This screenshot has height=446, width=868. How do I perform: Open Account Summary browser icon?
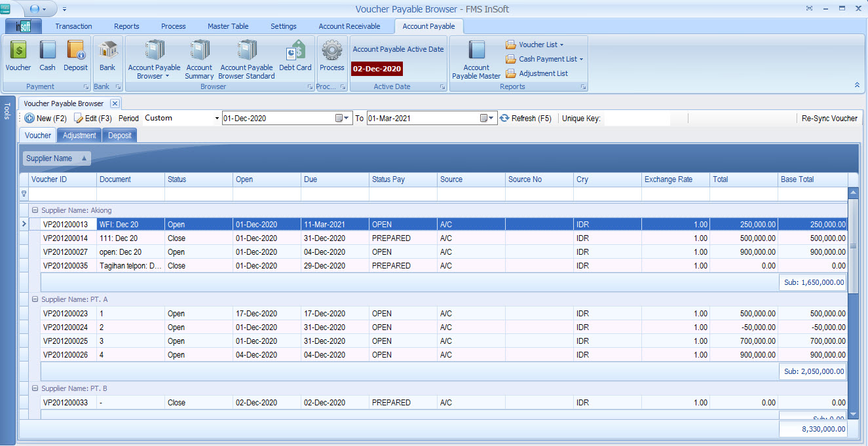point(199,59)
